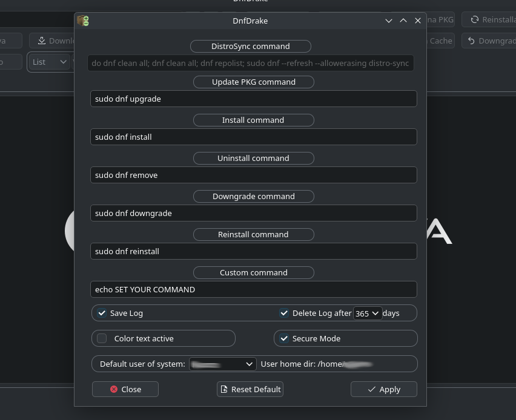This screenshot has height=420, width=516.
Task: Click the DnfDrake package icon in title bar
Action: pos(83,21)
